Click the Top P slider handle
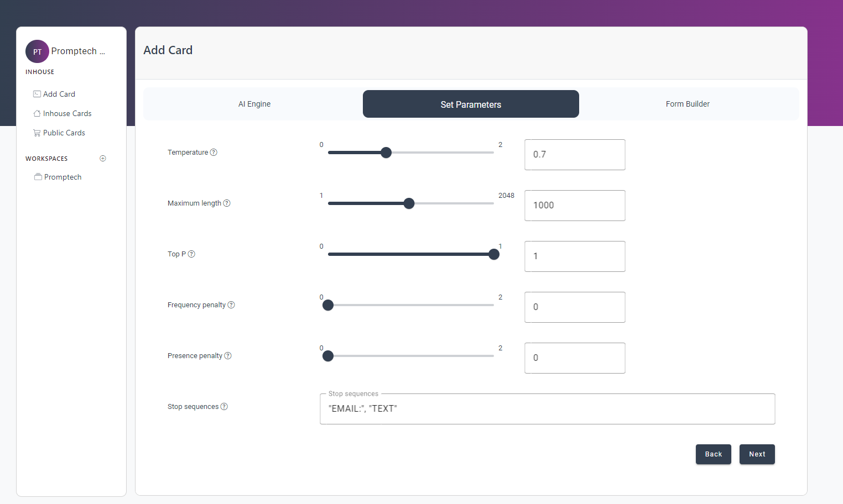The height and width of the screenshot is (504, 843). (494, 254)
